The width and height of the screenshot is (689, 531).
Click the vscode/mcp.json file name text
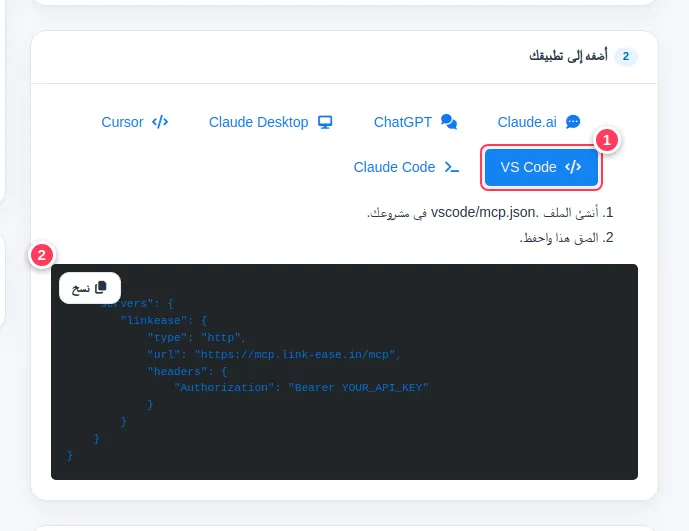coord(484,212)
